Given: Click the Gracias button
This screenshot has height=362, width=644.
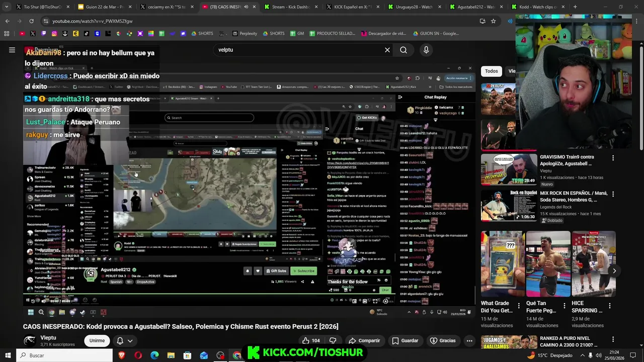Looking at the screenshot, I should (x=443, y=340).
